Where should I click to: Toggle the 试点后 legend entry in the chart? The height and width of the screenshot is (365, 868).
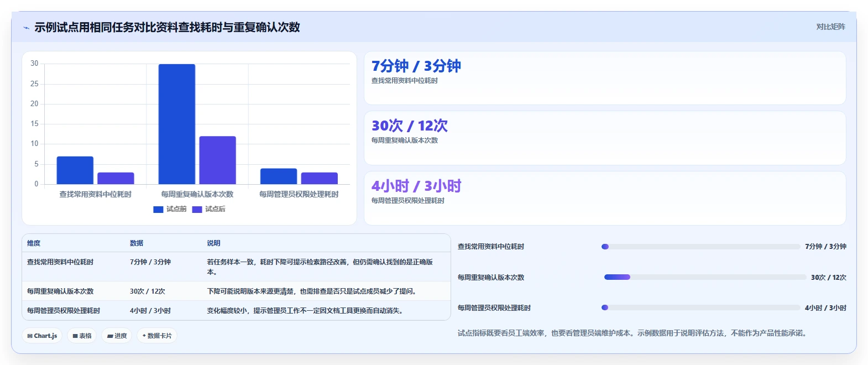(208, 209)
